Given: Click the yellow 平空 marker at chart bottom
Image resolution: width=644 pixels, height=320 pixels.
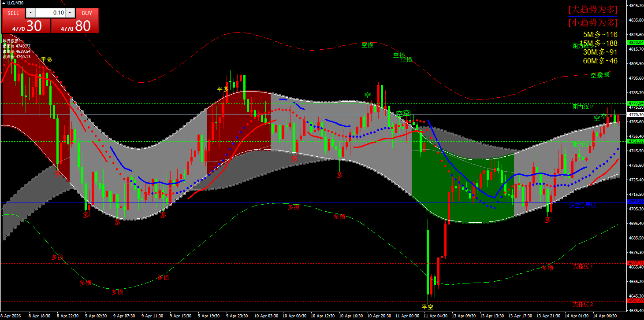Looking at the screenshot, I should [x=428, y=307].
